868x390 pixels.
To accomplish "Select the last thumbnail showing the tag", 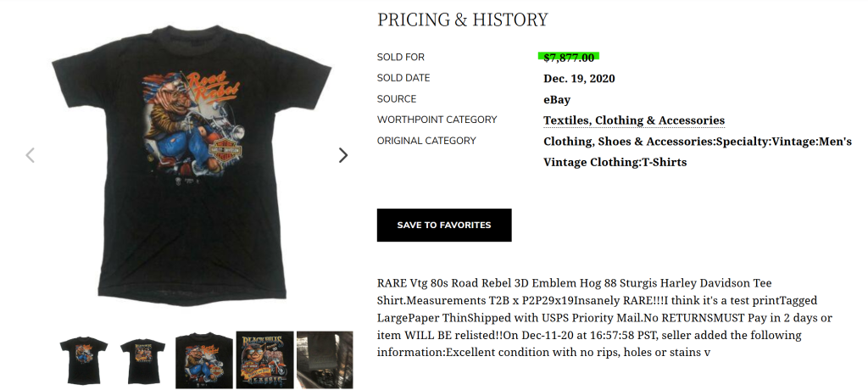I will point(325,360).
